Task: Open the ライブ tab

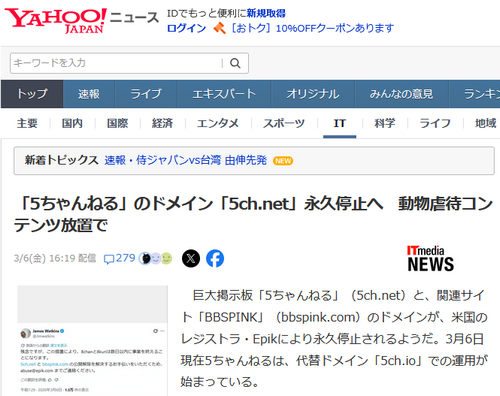Action: pos(146,94)
